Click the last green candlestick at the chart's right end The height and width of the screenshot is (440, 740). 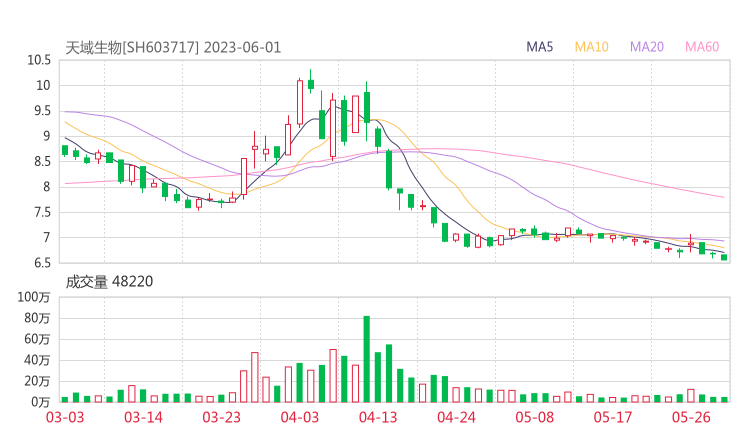pyautogui.click(x=724, y=257)
